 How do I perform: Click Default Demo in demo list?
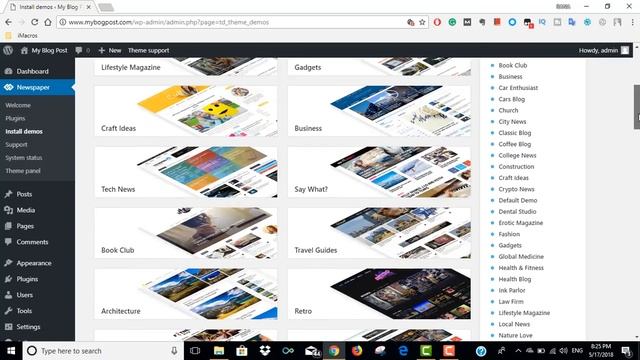click(x=518, y=200)
